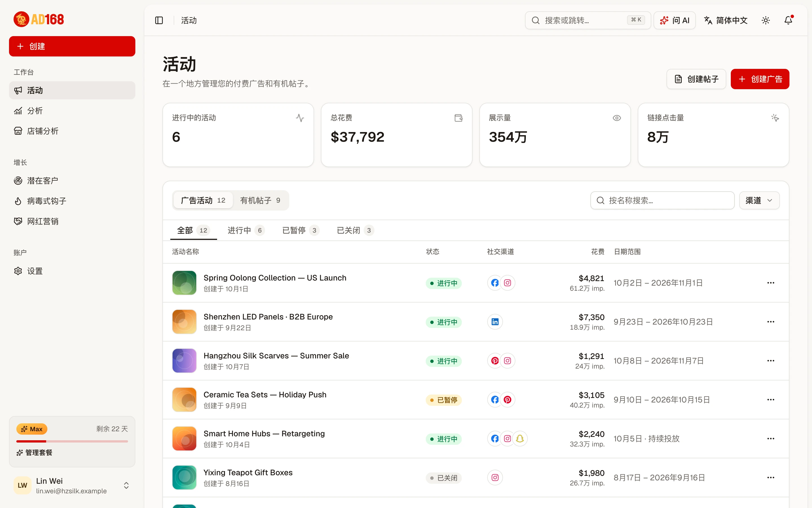Click Smart Home Hubs campaign thumbnail
Screen dimensions: 812x508
pos(184,439)
